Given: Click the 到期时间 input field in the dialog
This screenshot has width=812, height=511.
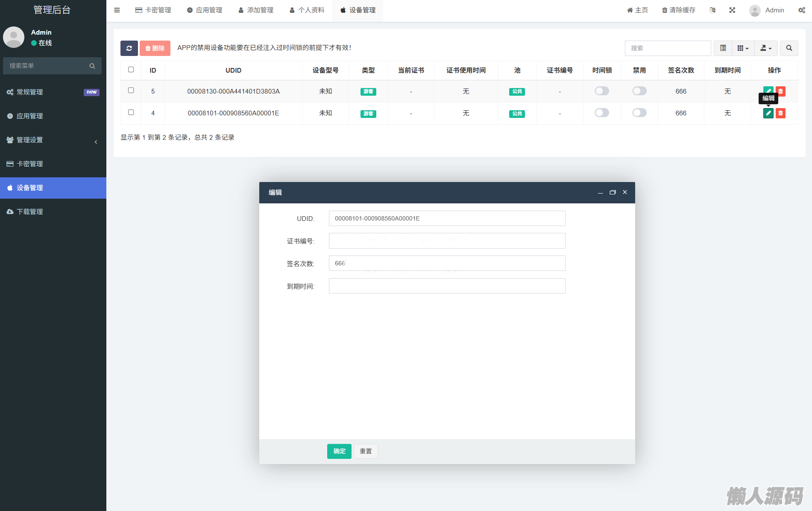Looking at the screenshot, I should tap(447, 286).
